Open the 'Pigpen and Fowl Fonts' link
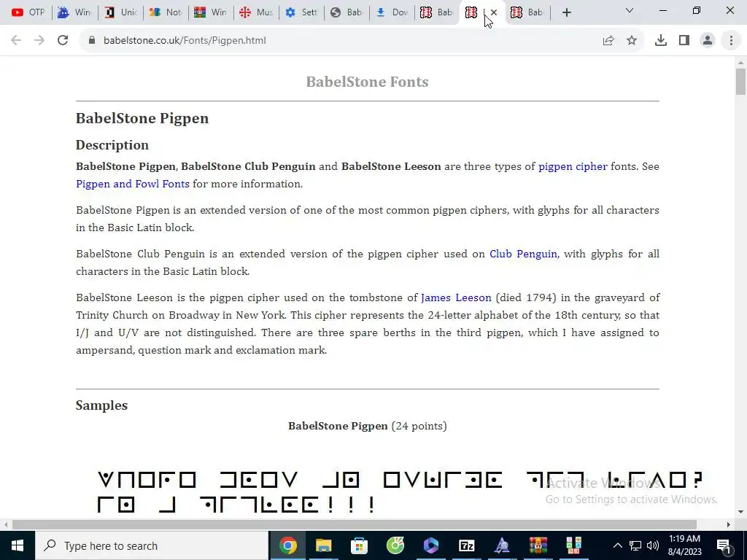The width and height of the screenshot is (747, 560). point(133,184)
